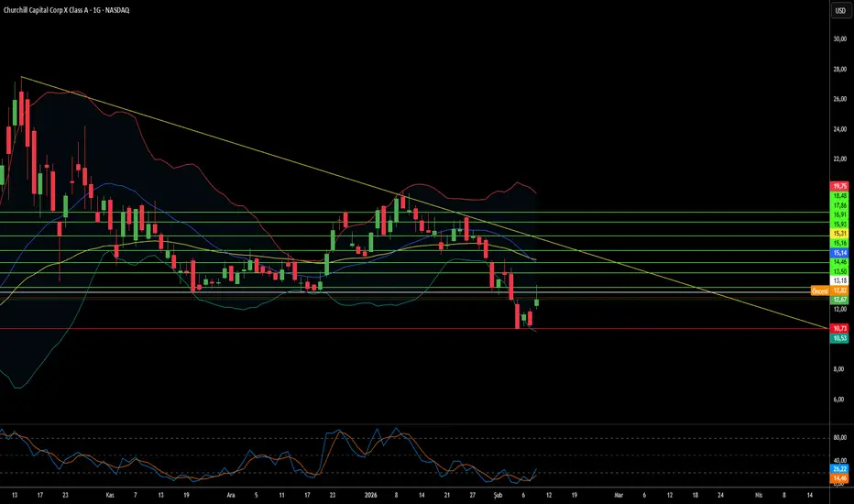Select the red 19,75 price label

coord(838,186)
